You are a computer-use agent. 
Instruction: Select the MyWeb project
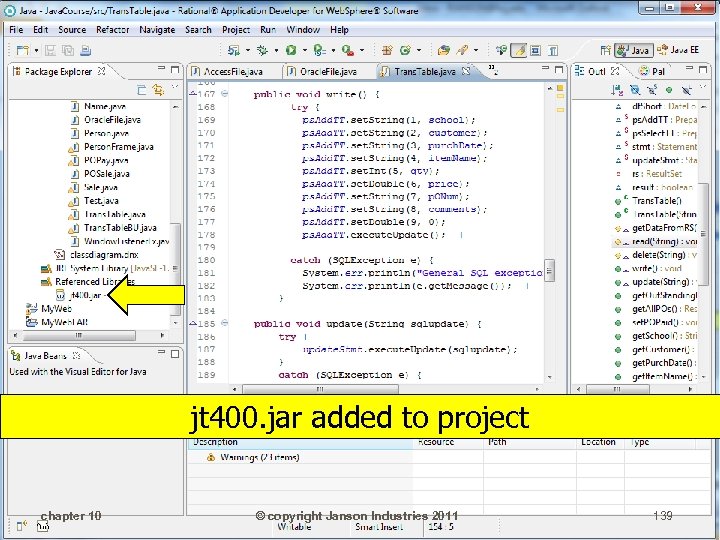point(49,309)
